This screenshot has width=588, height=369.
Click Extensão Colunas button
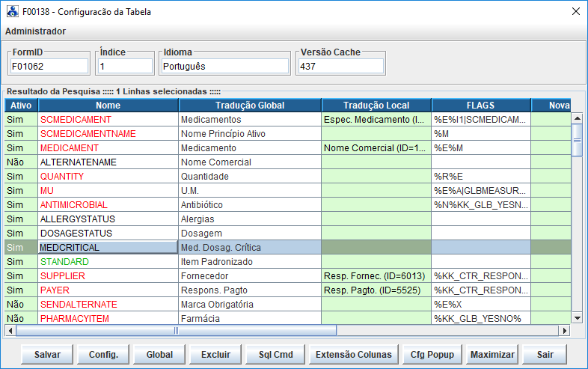point(353,354)
